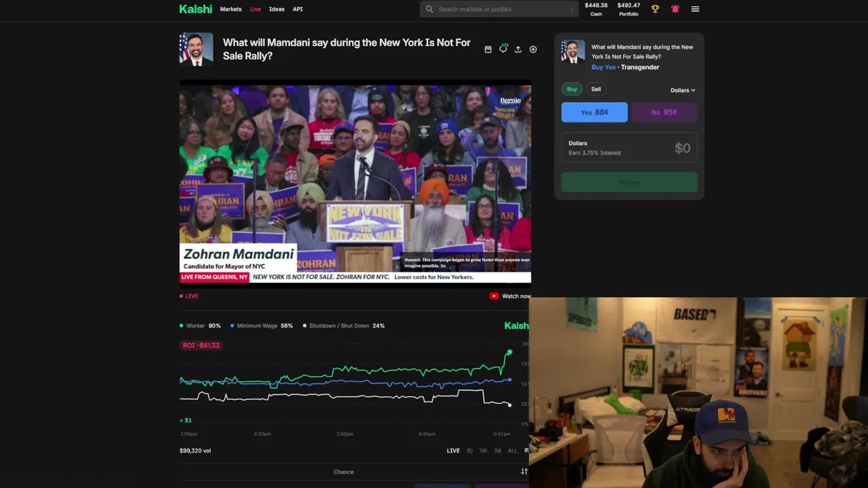The width and height of the screenshot is (868, 488).
Task: Open chart settings icon beside ALL
Action: (526, 451)
